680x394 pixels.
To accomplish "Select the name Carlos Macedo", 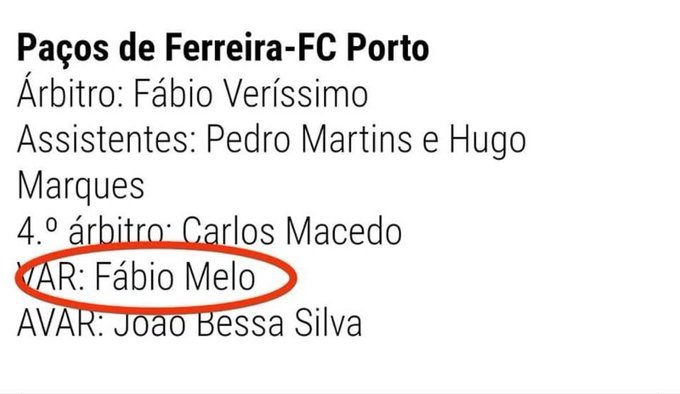I will pyautogui.click(x=292, y=231).
